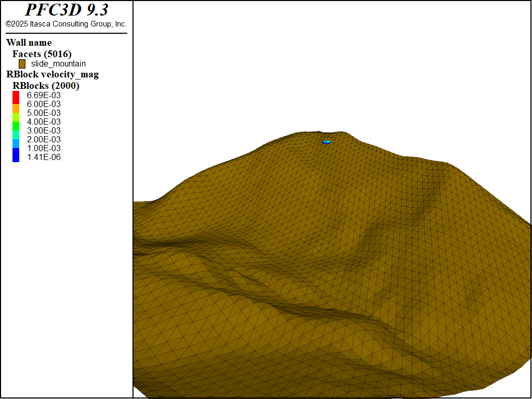Click the slide_mountain label text
The image size is (532, 399).
58,64
